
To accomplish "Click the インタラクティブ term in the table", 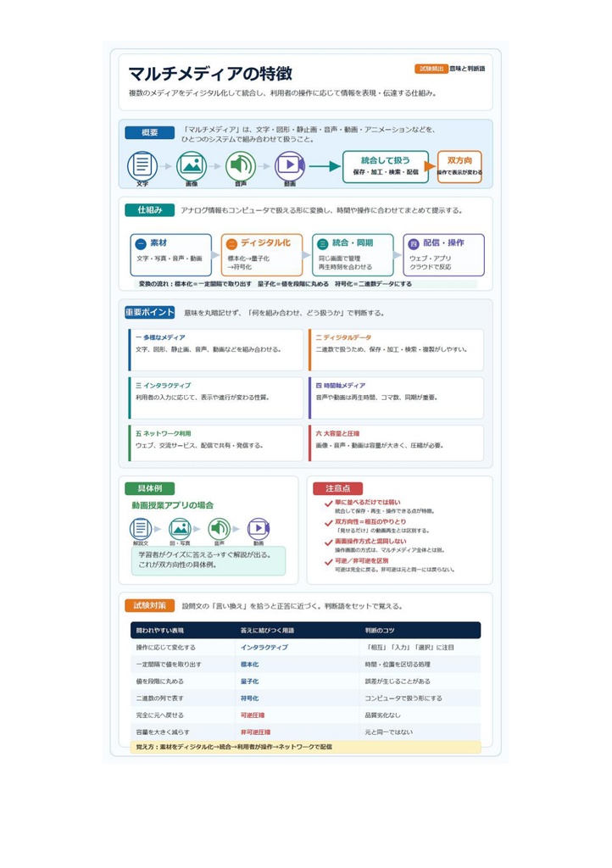I will [264, 647].
